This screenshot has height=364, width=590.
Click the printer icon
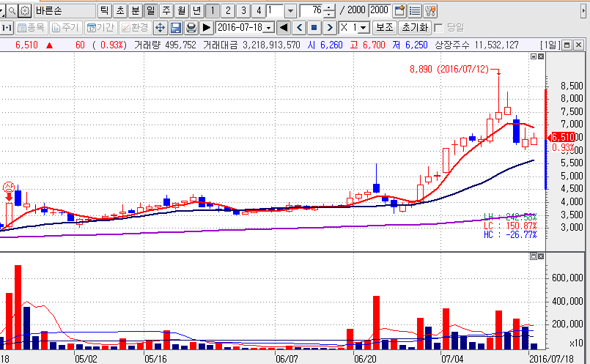pos(191,27)
